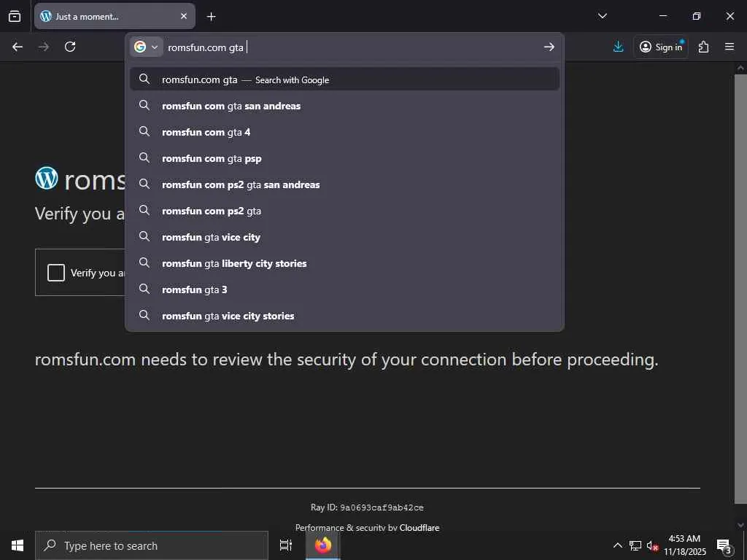The image size is (747, 560).
Task: Open the network status tray icon
Action: pos(635,545)
